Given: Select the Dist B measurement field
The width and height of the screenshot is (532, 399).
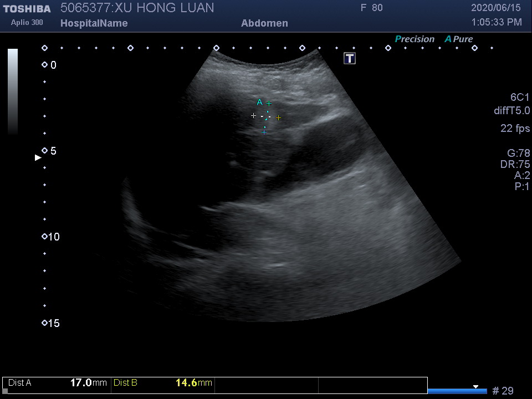Looking at the screenshot, I should [x=162, y=382].
